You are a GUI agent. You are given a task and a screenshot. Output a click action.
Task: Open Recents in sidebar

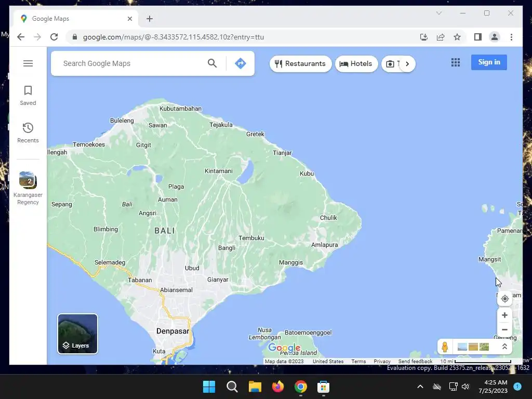coord(28,132)
